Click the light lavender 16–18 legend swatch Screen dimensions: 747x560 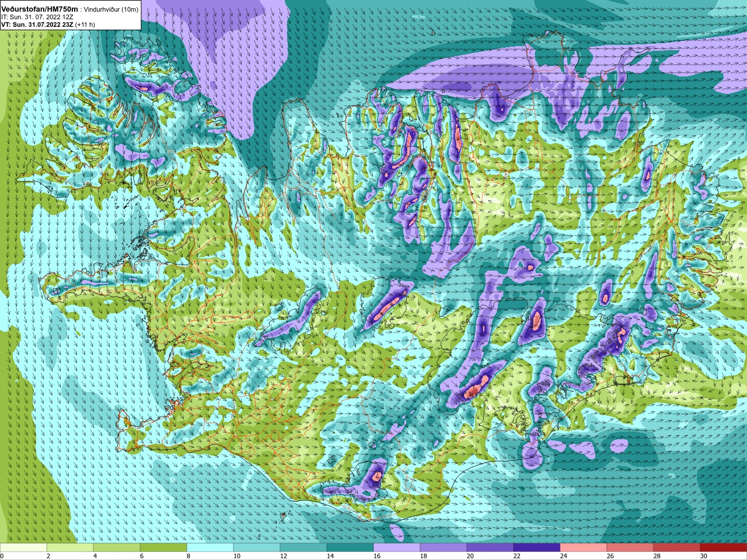click(397, 547)
